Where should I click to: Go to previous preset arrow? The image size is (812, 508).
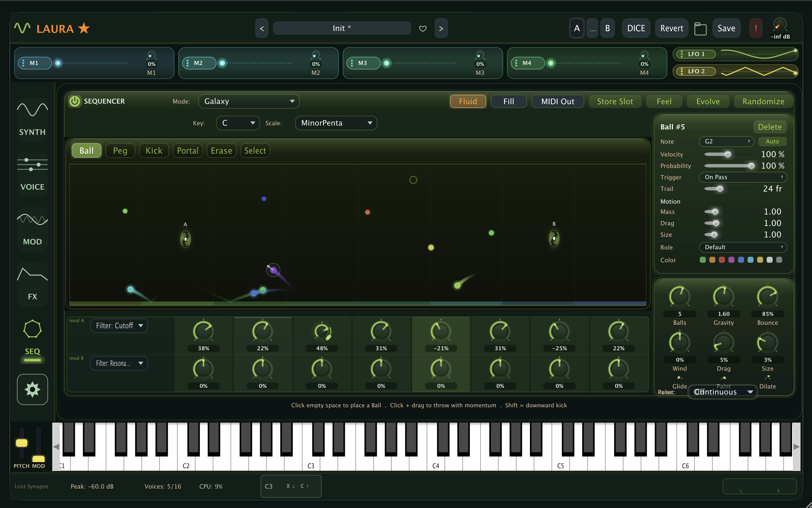(262, 28)
